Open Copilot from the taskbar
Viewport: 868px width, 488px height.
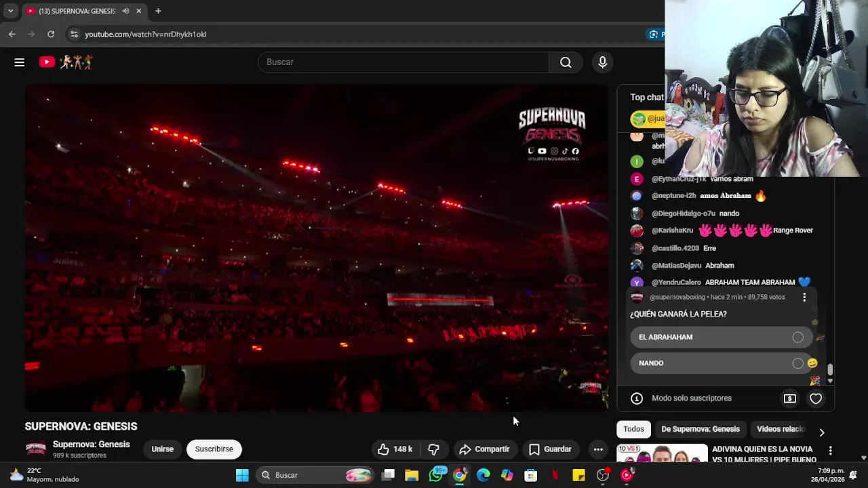(507, 475)
